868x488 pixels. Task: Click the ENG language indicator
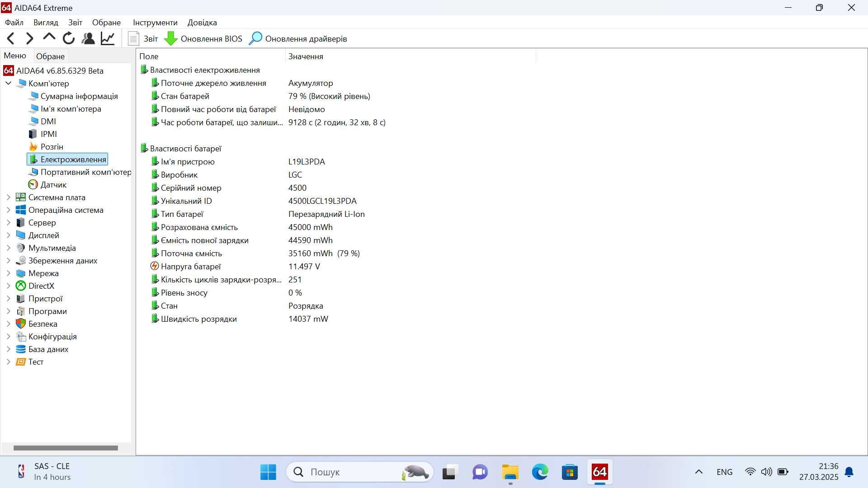[x=724, y=472]
